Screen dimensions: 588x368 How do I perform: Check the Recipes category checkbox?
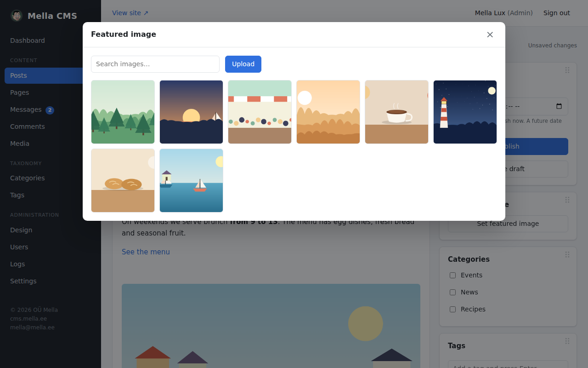click(452, 309)
